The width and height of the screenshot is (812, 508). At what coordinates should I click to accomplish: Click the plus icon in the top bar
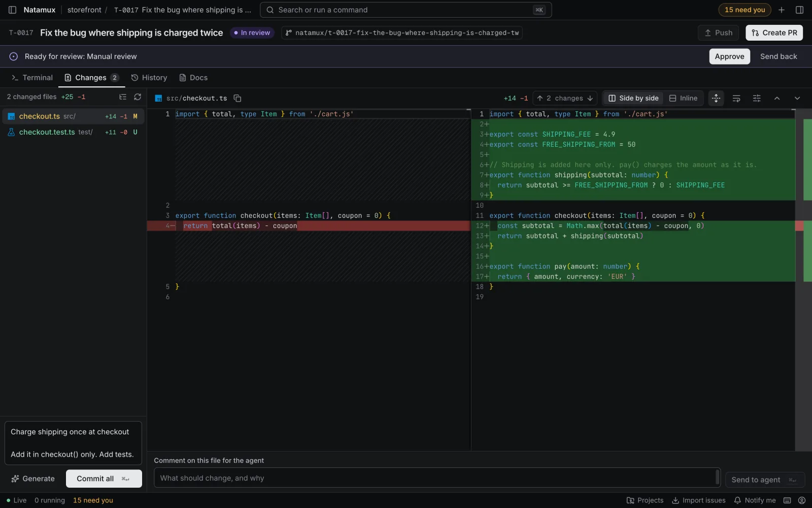(782, 10)
